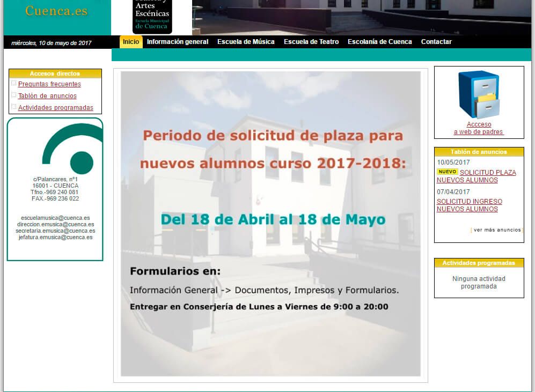Click the bullet icon beside Actividades programadas
Image resolution: width=535 pixels, height=392 pixels.
(13, 106)
